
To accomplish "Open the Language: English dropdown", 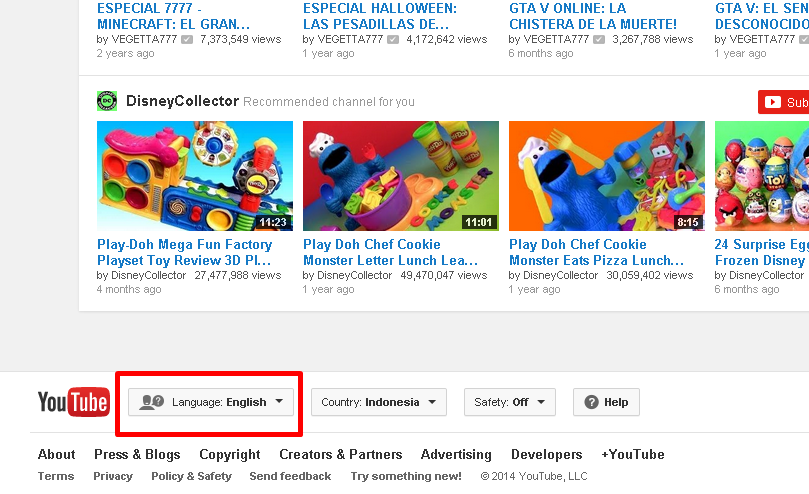I will [x=211, y=402].
